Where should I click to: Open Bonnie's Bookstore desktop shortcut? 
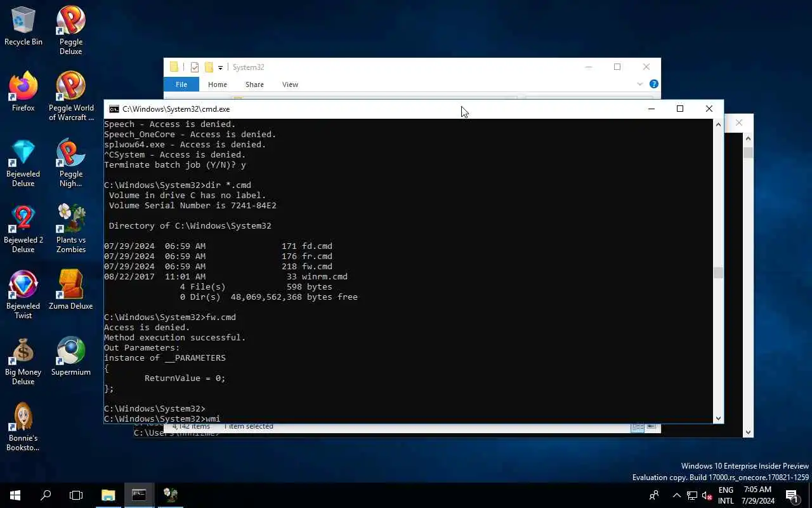tap(23, 427)
